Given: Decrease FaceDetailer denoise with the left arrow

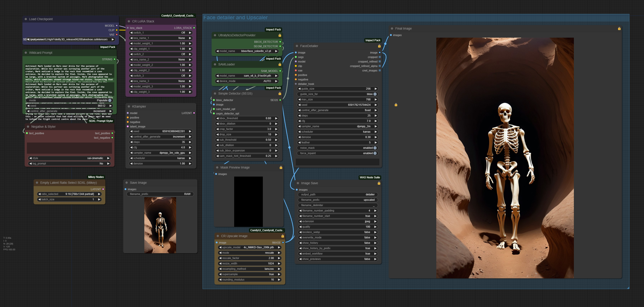Looking at the screenshot, I should [300, 137].
